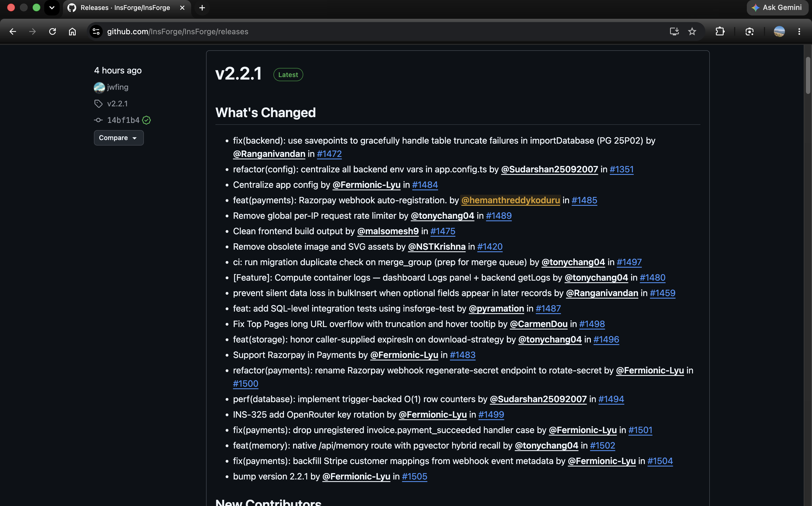Open pull request #1420

pos(490,247)
